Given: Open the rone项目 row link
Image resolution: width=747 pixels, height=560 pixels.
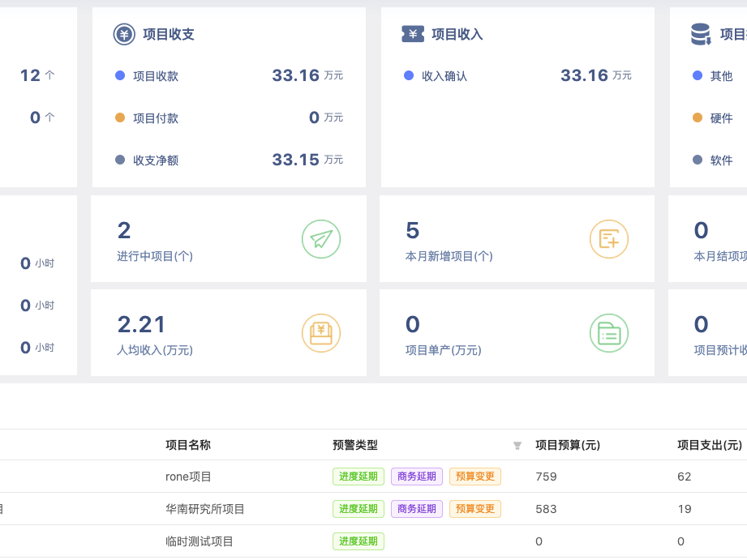Looking at the screenshot, I should (x=188, y=477).
